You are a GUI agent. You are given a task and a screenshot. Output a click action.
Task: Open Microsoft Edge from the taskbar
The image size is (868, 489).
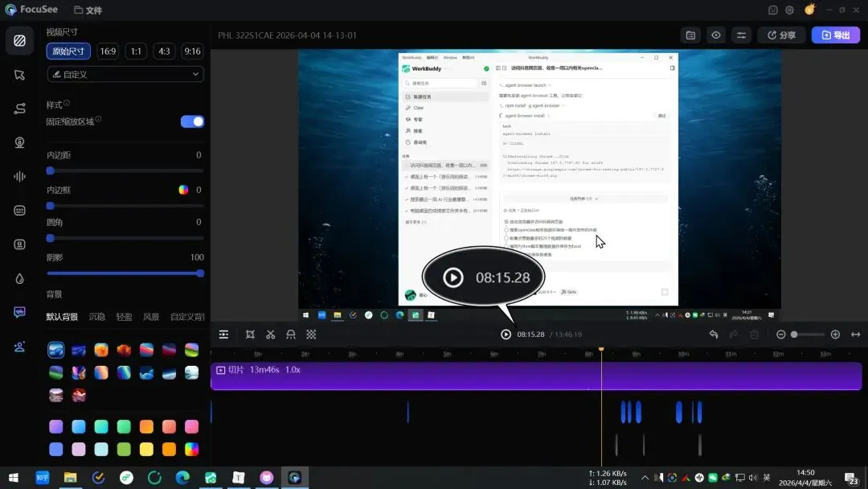(182, 478)
